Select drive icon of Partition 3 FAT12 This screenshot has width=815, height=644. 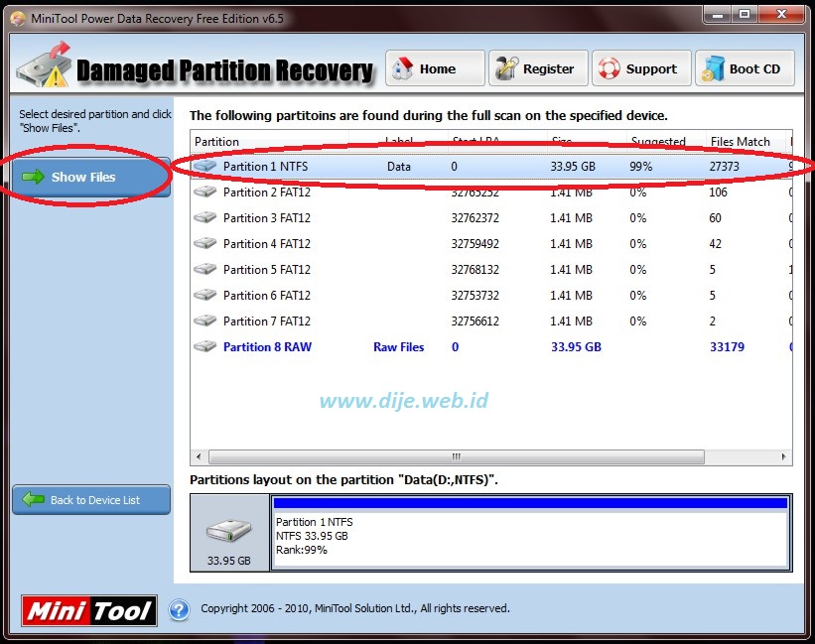(x=204, y=217)
